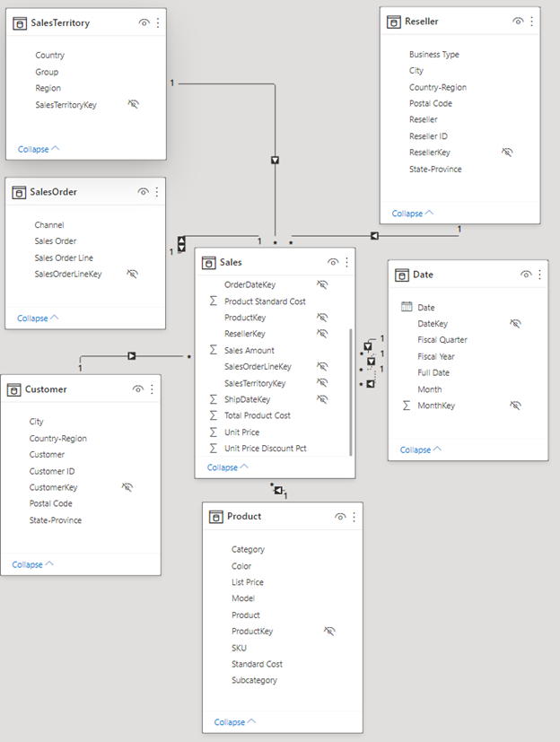Open more options for Product table
Image resolution: width=560 pixels, height=742 pixels.
354,517
